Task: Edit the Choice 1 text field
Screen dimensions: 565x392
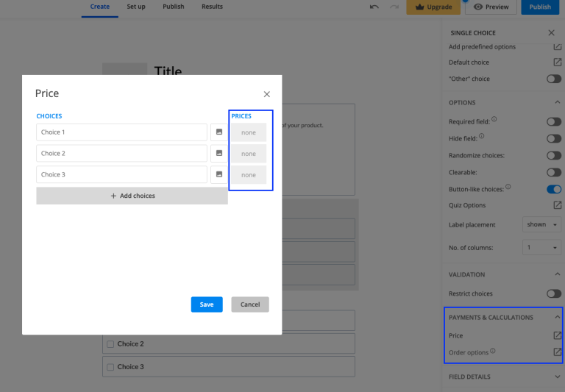Action: click(122, 132)
